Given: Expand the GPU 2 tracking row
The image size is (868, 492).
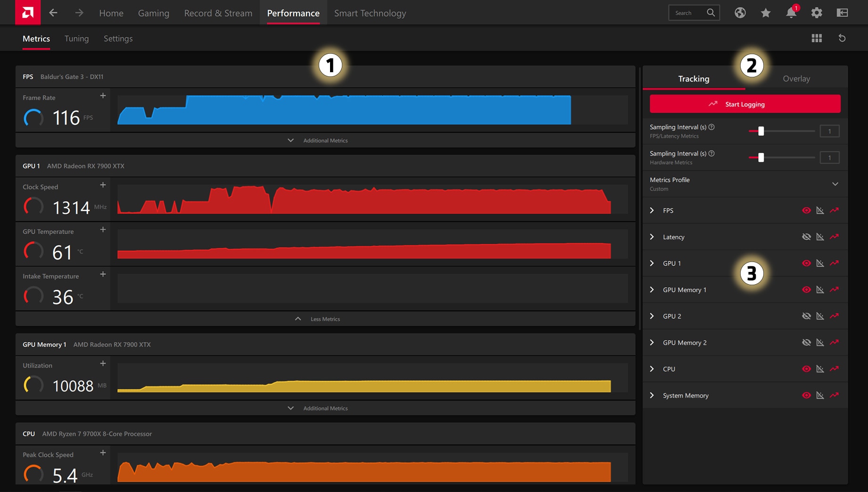Looking at the screenshot, I should click(652, 316).
